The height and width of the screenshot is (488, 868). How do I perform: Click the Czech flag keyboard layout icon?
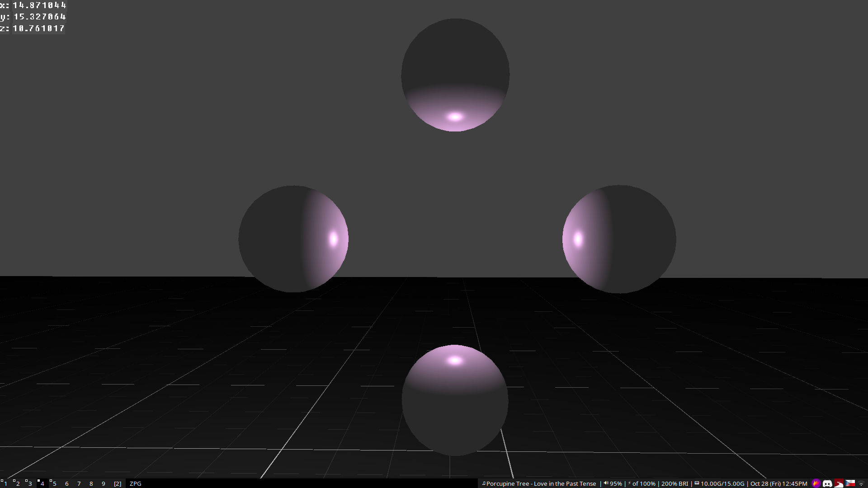point(850,483)
